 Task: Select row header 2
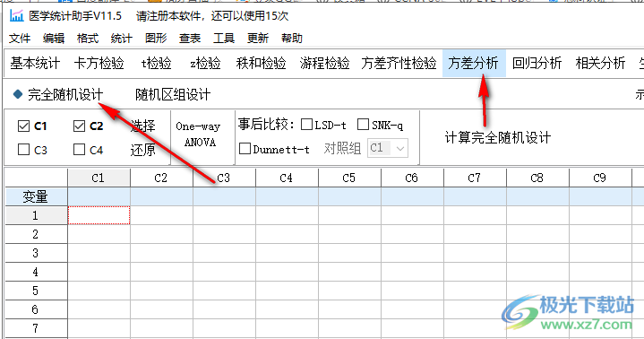pyautogui.click(x=36, y=234)
